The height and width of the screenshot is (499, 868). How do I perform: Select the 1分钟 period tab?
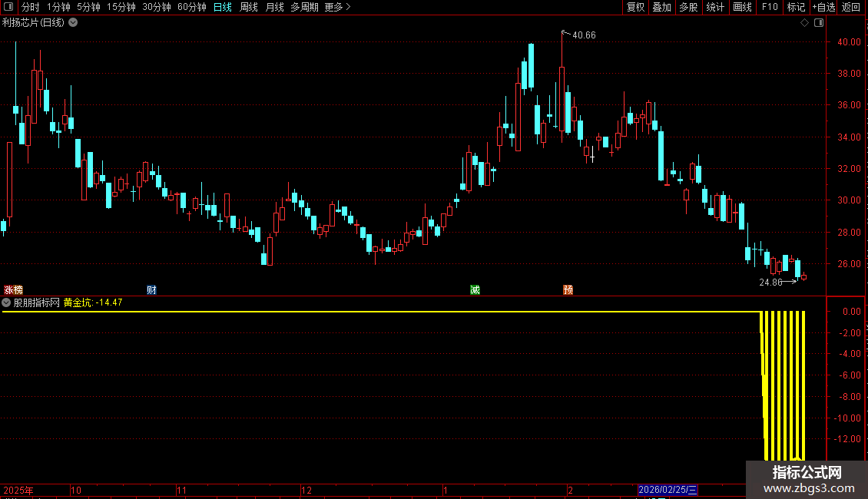pos(58,7)
